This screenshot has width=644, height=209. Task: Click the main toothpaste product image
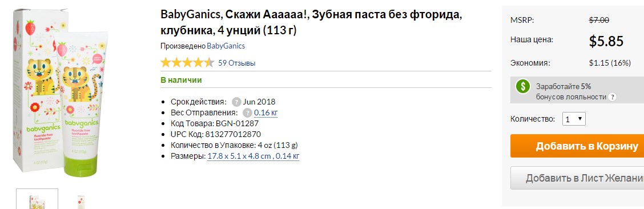(x=62, y=94)
